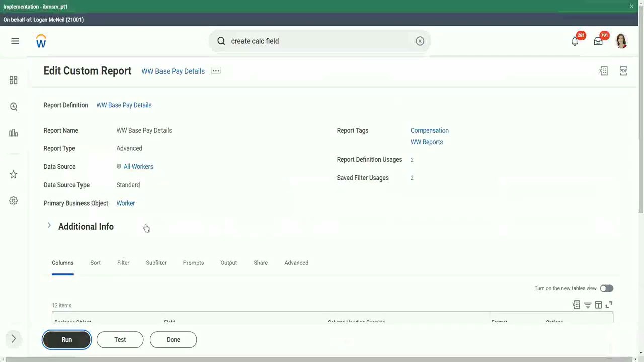Click the Data Source Type value Standard
Screen dimensions: 644x362
tap(128, 185)
